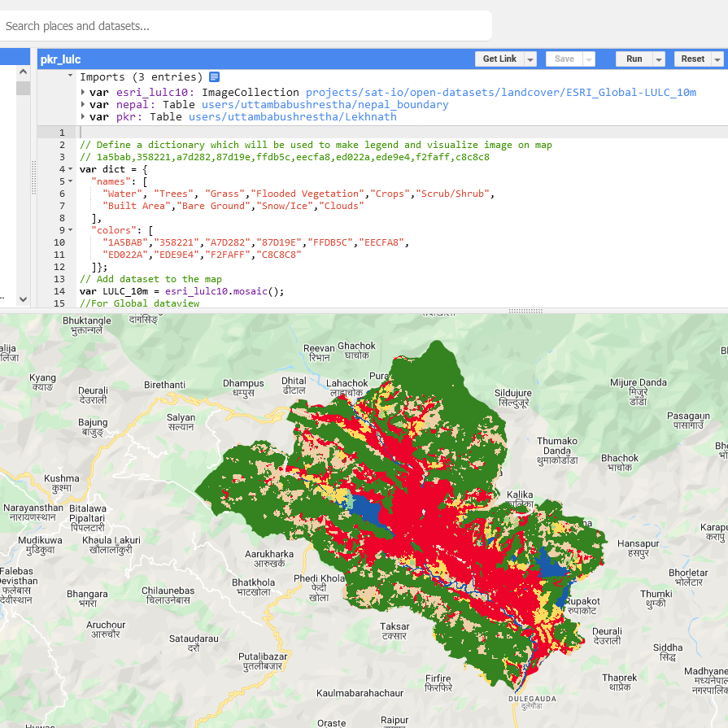Open the Reset dropdown arrow
The image size is (728, 728).
pyautogui.click(x=717, y=59)
